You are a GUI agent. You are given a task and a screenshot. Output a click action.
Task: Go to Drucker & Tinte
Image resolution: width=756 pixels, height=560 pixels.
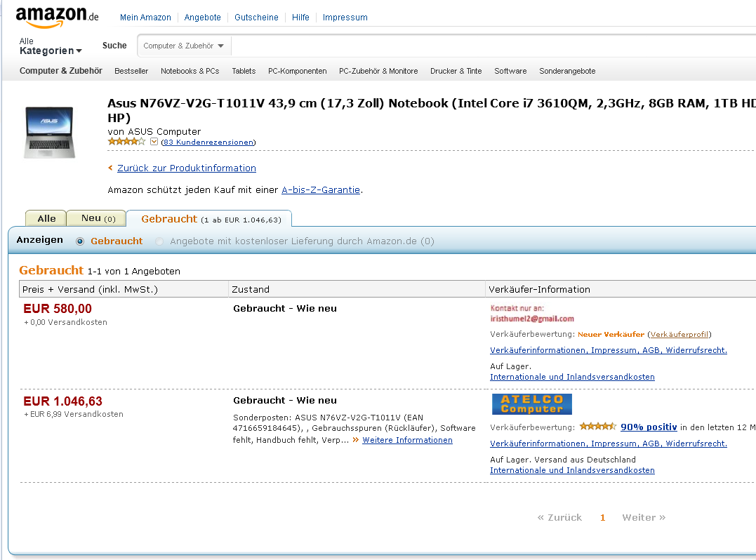(456, 71)
